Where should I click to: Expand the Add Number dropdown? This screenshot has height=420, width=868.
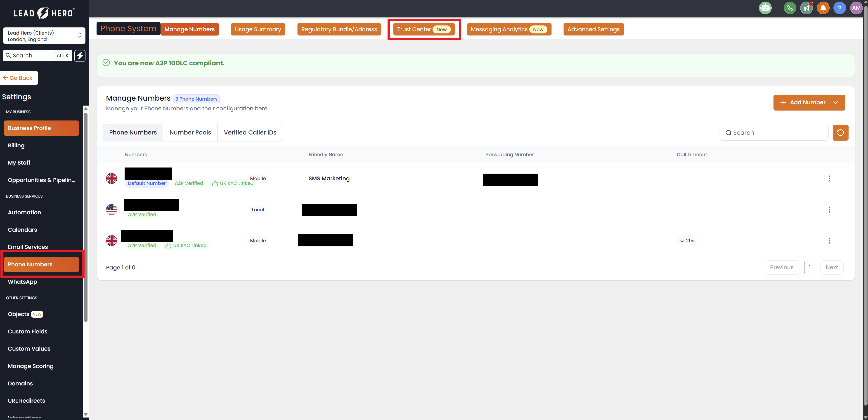(x=835, y=102)
